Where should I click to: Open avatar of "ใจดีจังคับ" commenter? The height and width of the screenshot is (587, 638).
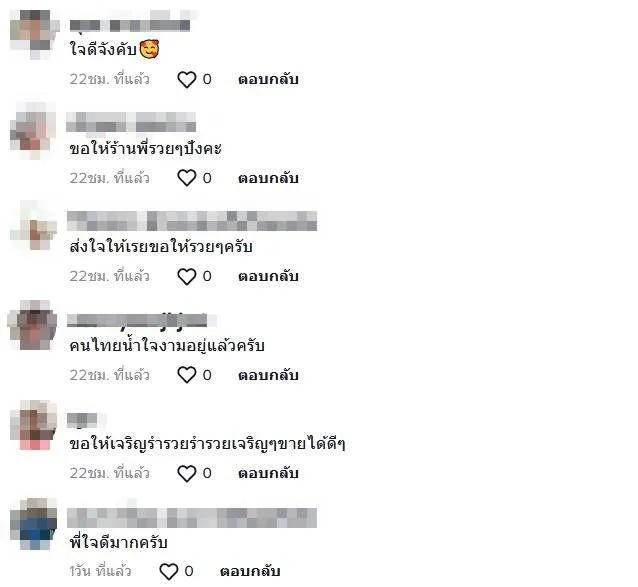pyautogui.click(x=35, y=34)
